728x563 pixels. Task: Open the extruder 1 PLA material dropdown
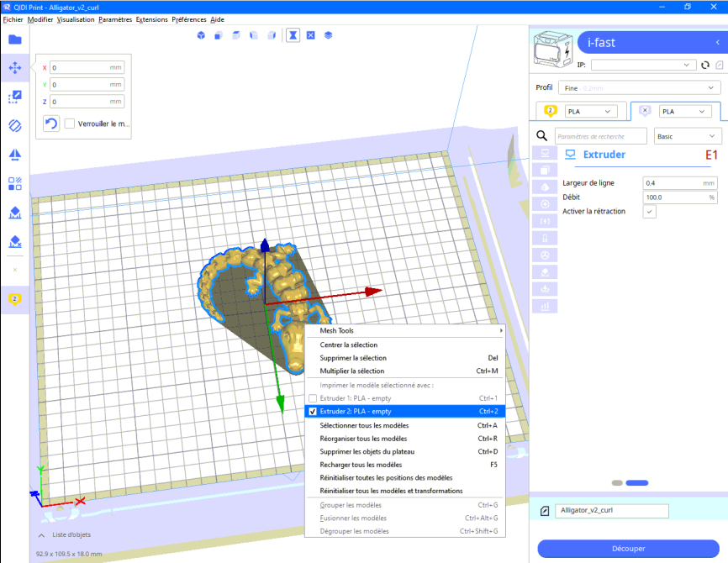pos(591,112)
